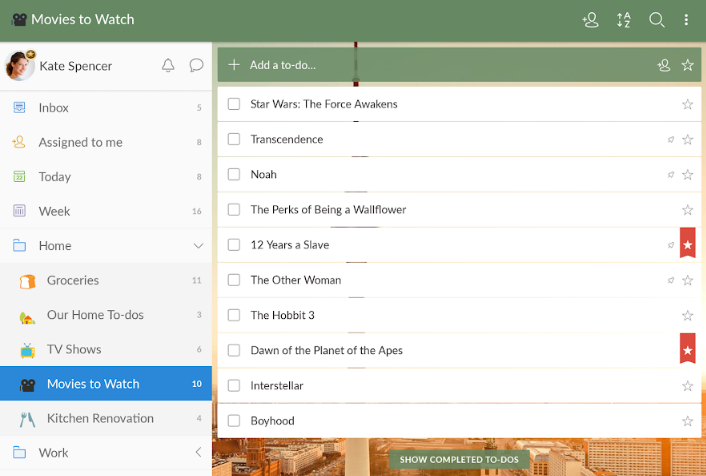Open notifications bell icon
The height and width of the screenshot is (476, 706).
point(168,66)
